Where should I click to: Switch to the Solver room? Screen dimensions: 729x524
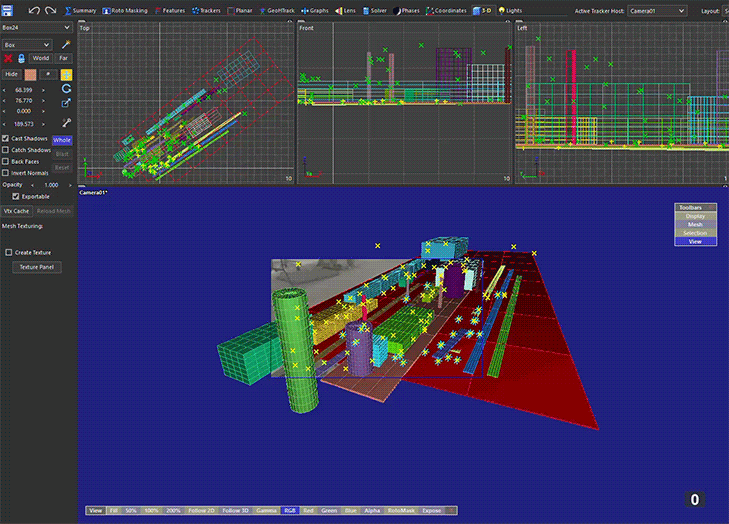point(374,10)
